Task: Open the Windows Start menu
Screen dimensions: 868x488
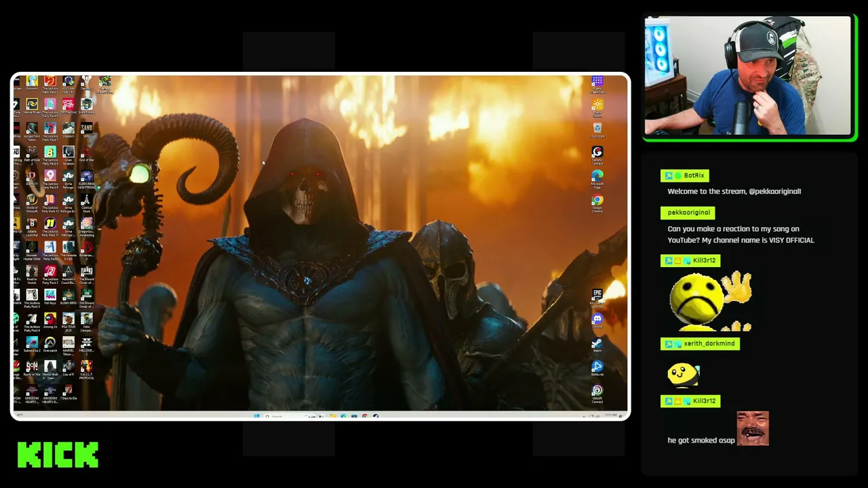Action: point(256,415)
